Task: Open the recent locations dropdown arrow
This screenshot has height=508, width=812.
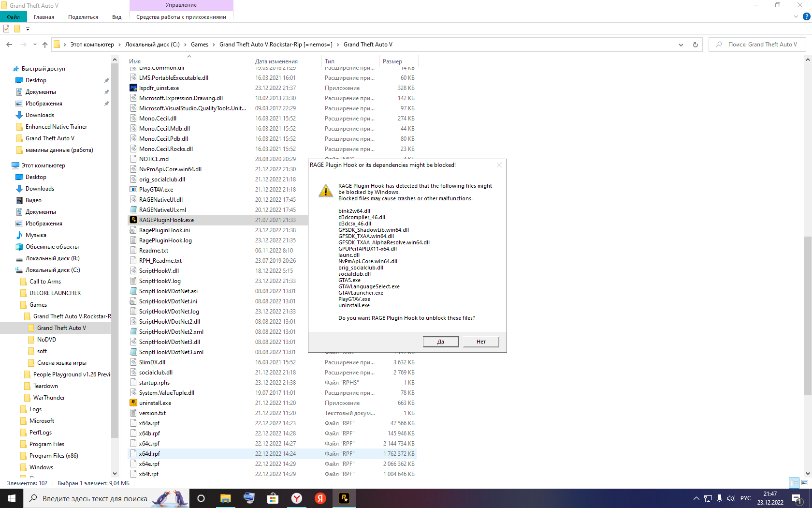Action: (x=35, y=45)
